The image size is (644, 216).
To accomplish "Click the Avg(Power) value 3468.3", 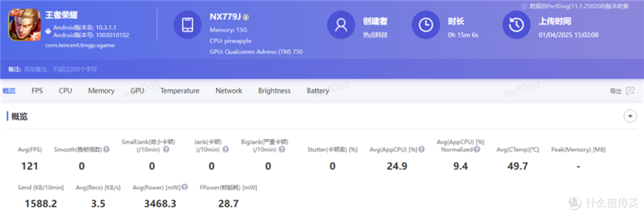I will (x=160, y=203).
